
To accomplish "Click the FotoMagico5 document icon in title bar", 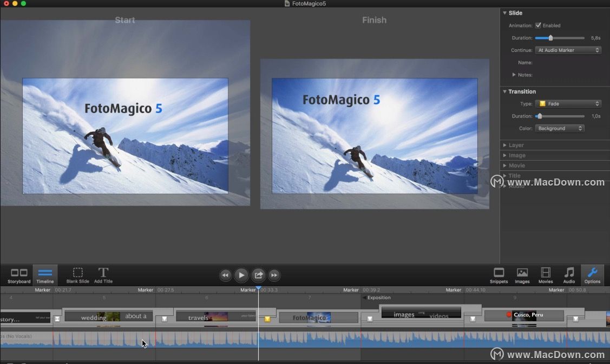I will click(287, 3).
